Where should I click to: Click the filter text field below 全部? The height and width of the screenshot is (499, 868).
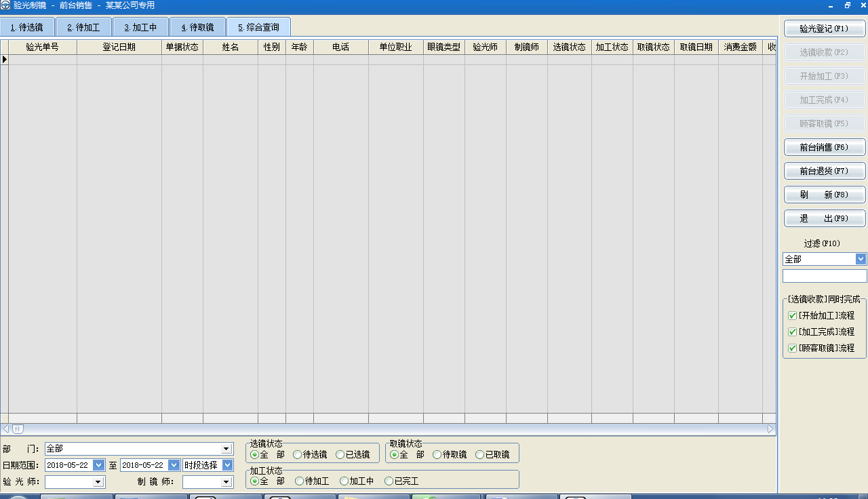pos(824,276)
